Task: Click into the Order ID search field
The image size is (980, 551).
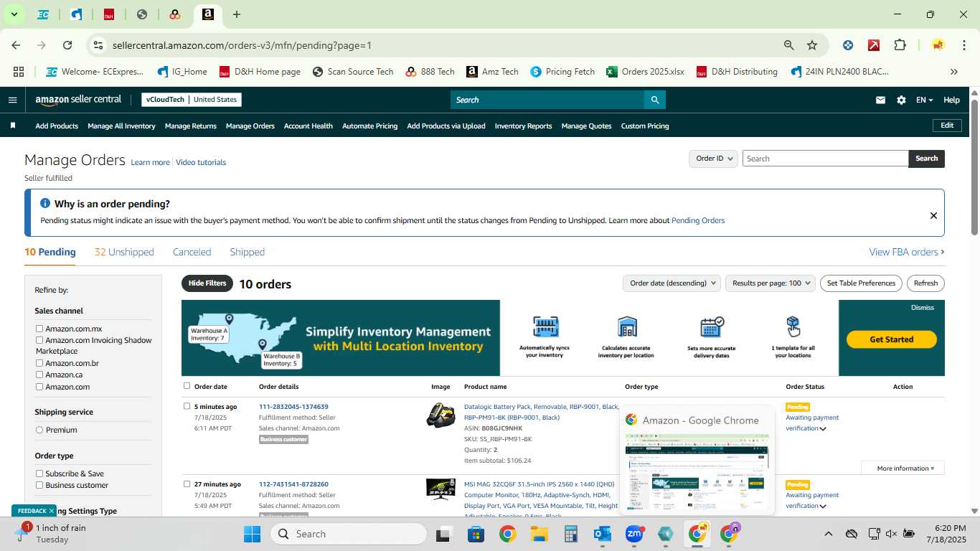Action: coord(825,159)
